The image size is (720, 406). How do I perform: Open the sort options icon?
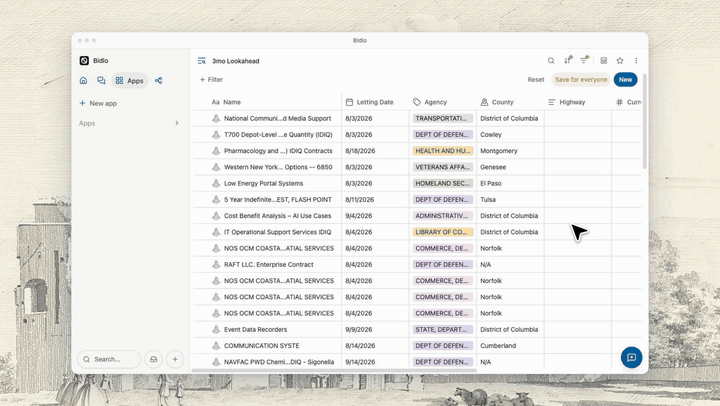568,60
